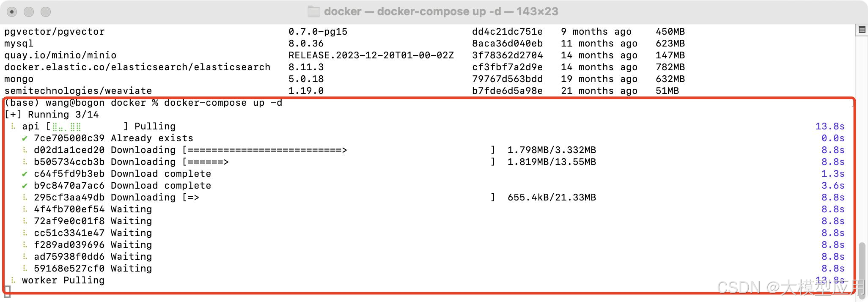The height and width of the screenshot is (302, 868).
Task: Click the spinner icon next to worker Pulling
Action: click(x=13, y=280)
